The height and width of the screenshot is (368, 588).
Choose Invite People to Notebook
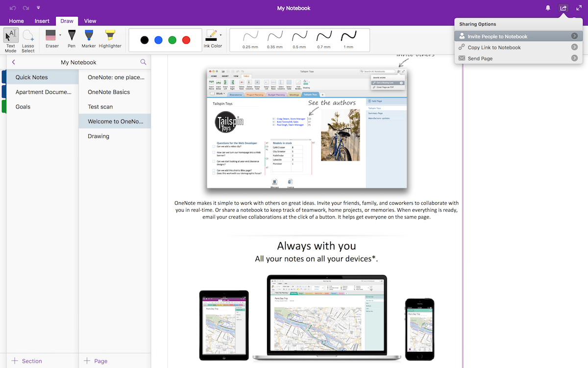[x=518, y=36]
